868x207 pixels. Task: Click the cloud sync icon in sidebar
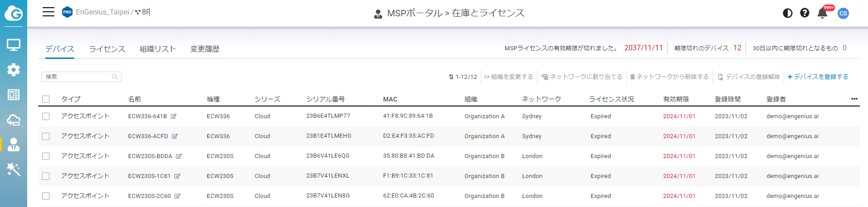click(x=14, y=120)
